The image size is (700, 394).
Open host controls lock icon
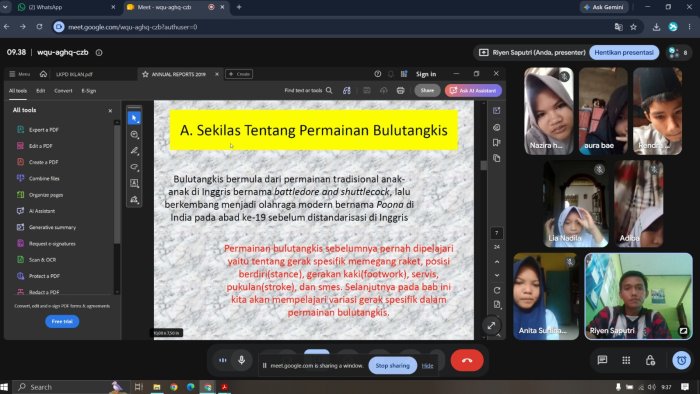point(650,360)
